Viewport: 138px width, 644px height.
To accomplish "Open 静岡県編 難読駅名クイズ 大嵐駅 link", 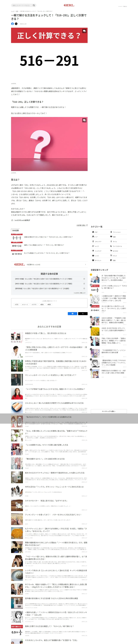I will (x=49, y=289).
